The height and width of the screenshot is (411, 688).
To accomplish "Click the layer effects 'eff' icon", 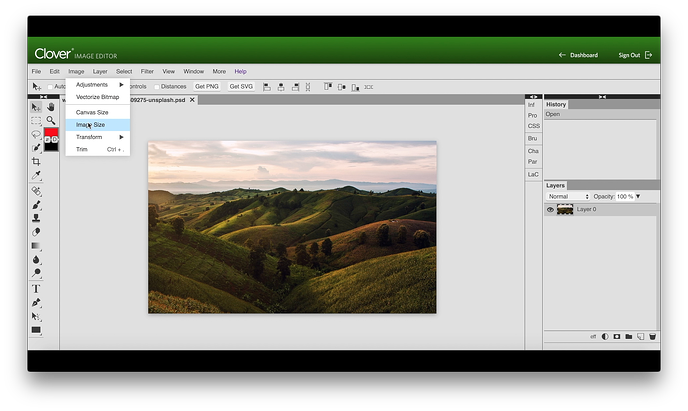I will pos(593,336).
